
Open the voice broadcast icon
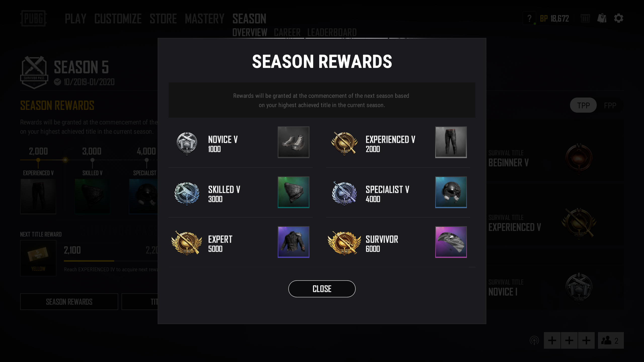[534, 341]
